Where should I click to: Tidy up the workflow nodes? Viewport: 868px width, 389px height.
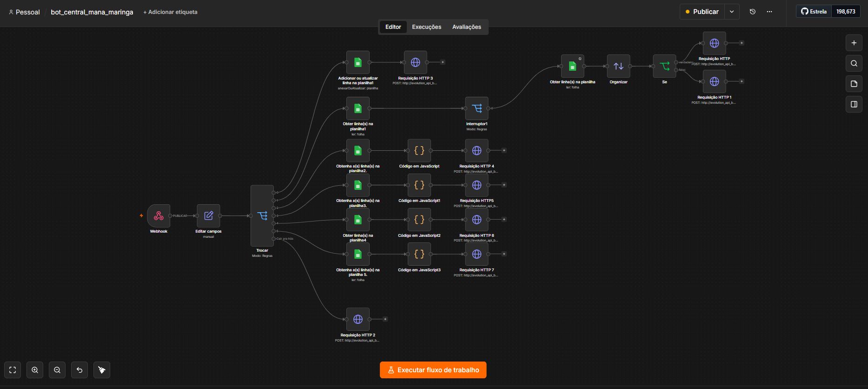pyautogui.click(x=102, y=370)
